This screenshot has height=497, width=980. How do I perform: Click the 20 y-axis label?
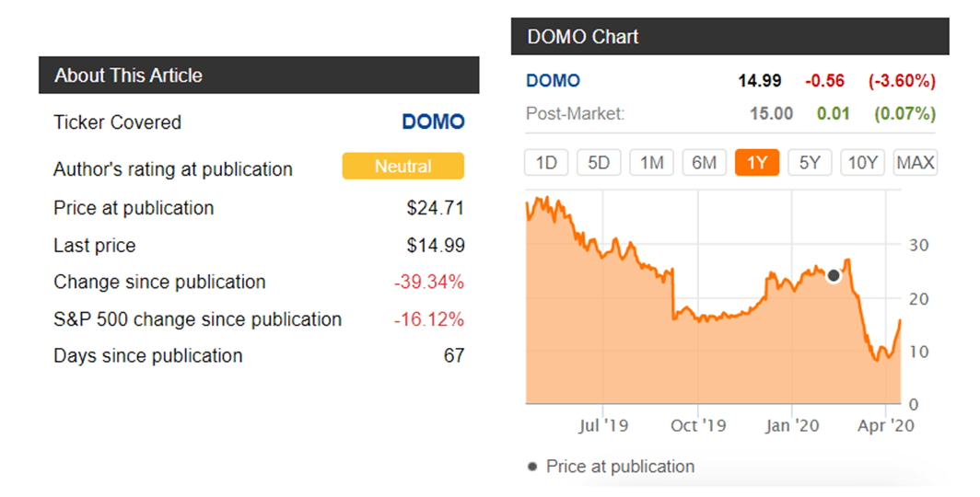pos(918,299)
